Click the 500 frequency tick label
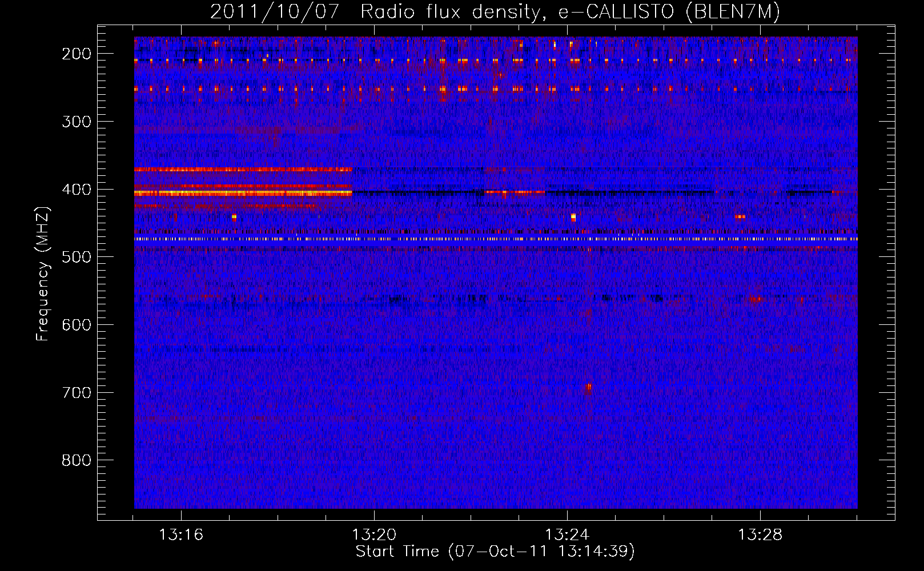 point(77,257)
